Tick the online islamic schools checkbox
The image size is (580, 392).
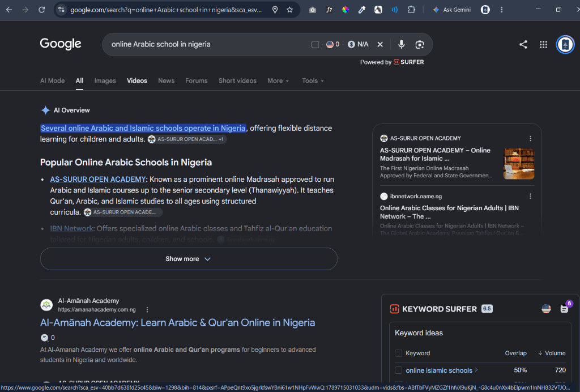pos(398,370)
